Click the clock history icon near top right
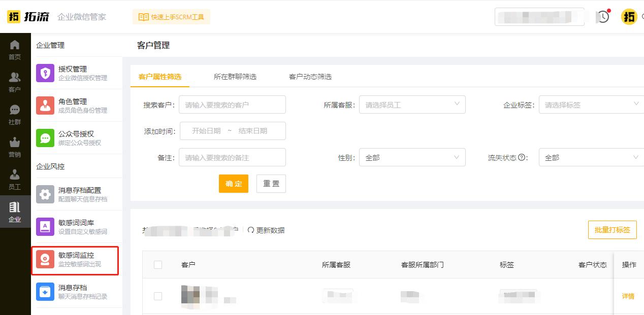This screenshot has width=644, height=315. point(602,17)
